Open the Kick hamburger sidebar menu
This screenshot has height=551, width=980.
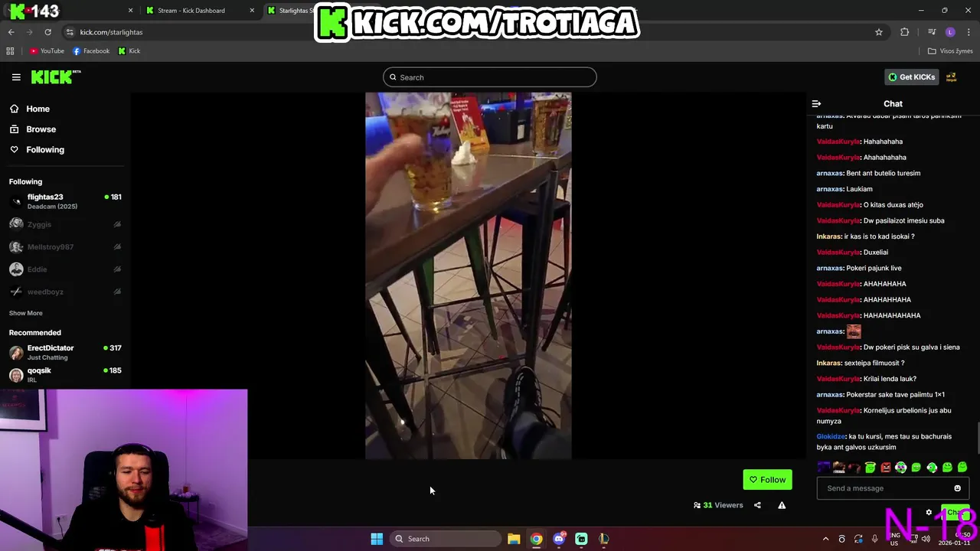16,77
